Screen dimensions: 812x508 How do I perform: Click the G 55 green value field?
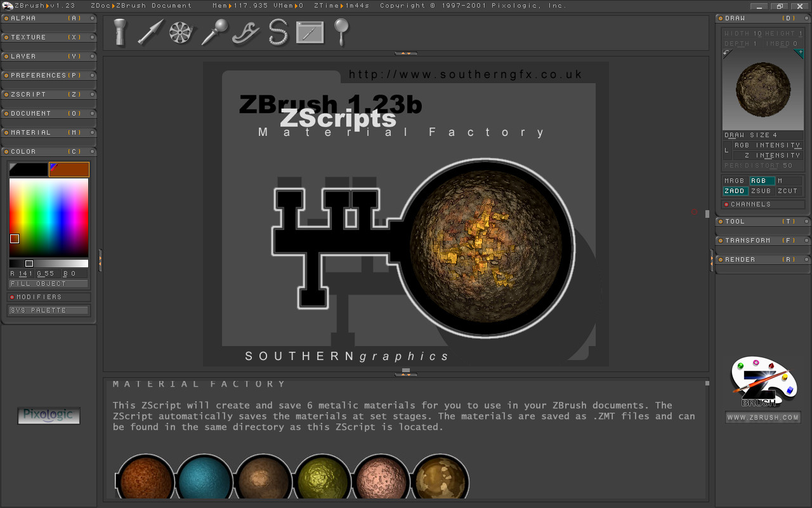click(48, 274)
